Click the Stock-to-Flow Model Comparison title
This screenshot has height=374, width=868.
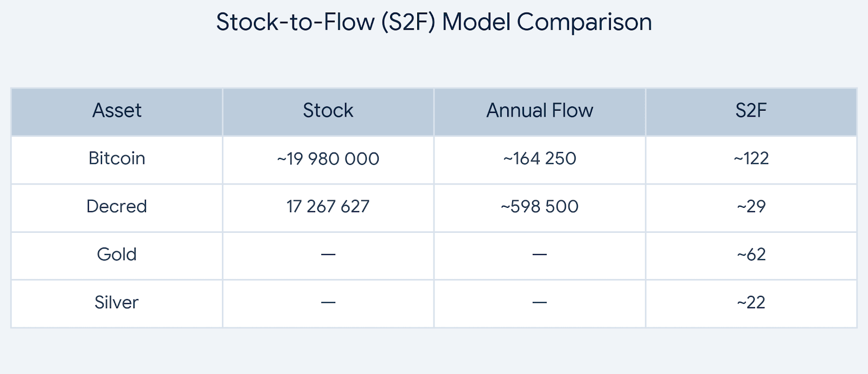coord(434,22)
